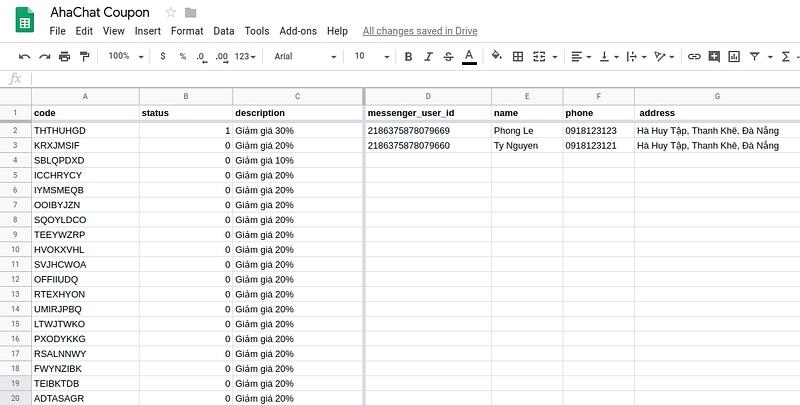This screenshot has height=405, width=800.
Task: Open the text color picker
Action: (x=469, y=57)
